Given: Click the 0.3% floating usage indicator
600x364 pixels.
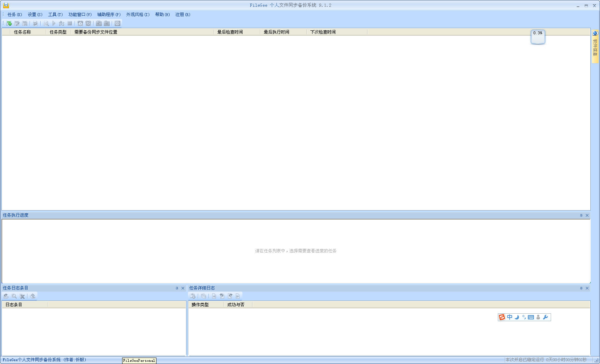Looking at the screenshot, I should [x=538, y=37].
